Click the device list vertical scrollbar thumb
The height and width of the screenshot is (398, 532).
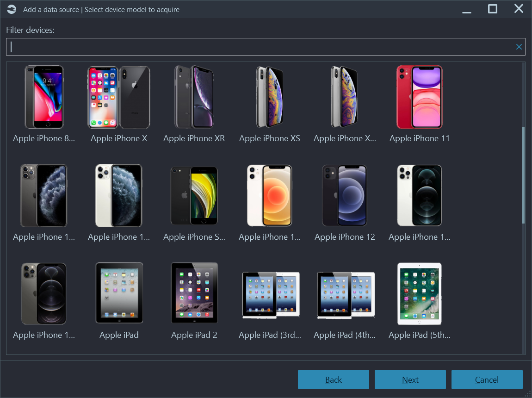[x=523, y=175]
